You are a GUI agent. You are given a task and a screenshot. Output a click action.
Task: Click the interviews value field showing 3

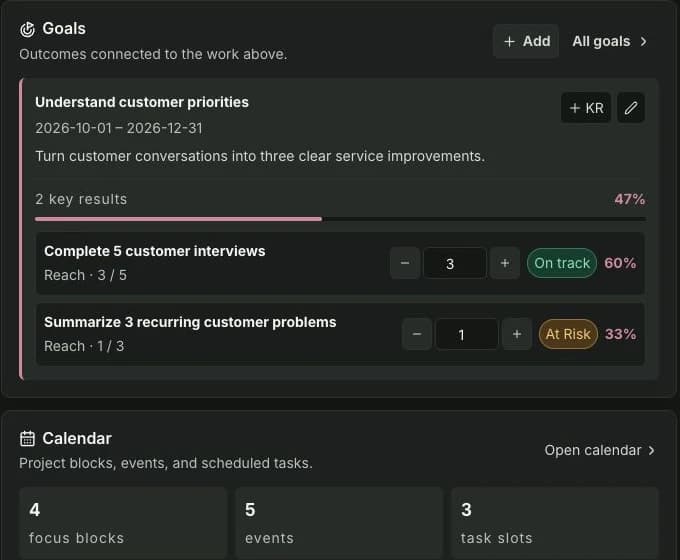click(454, 263)
